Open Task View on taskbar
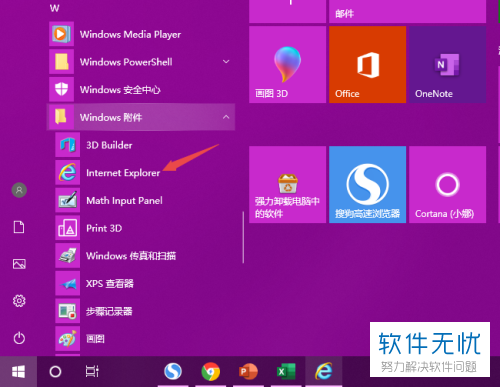Viewport: 500px width, 387px height. click(92, 371)
